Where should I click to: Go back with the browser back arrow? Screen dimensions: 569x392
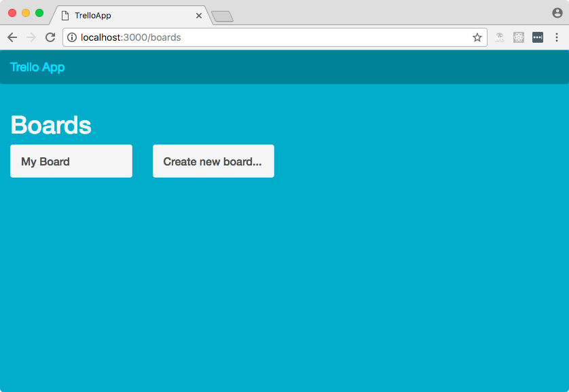(x=12, y=37)
